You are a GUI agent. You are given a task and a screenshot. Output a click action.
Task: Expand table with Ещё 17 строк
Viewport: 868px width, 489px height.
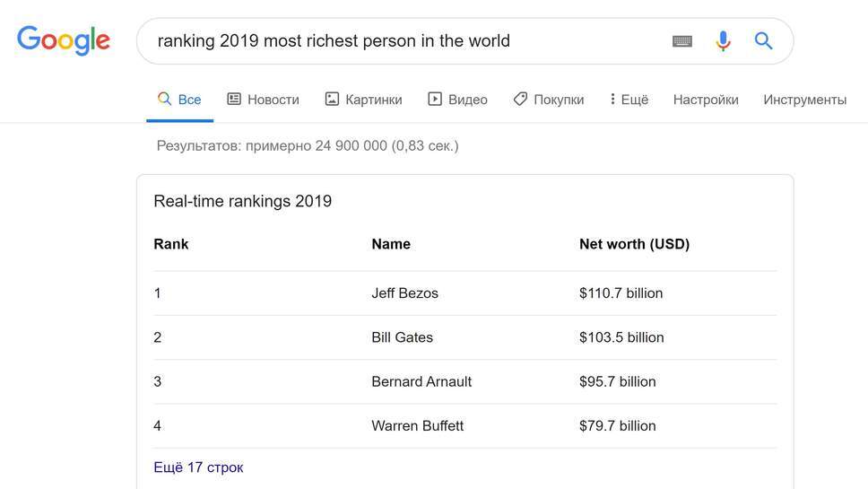click(x=198, y=467)
